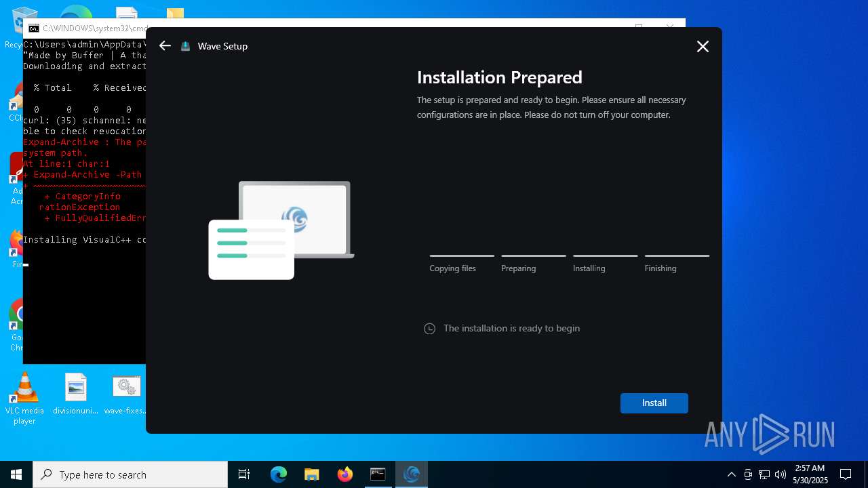Click the laptop illustration in Wave Setup

tap(281, 230)
